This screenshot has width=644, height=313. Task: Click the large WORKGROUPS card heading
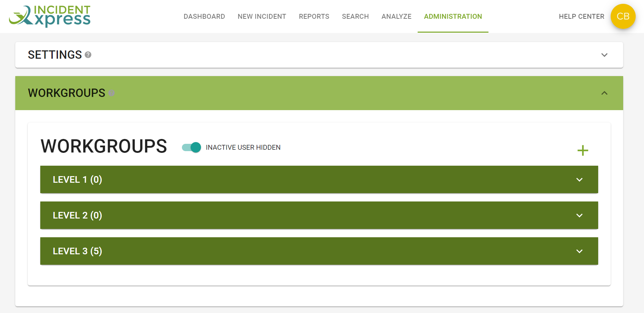tap(104, 146)
